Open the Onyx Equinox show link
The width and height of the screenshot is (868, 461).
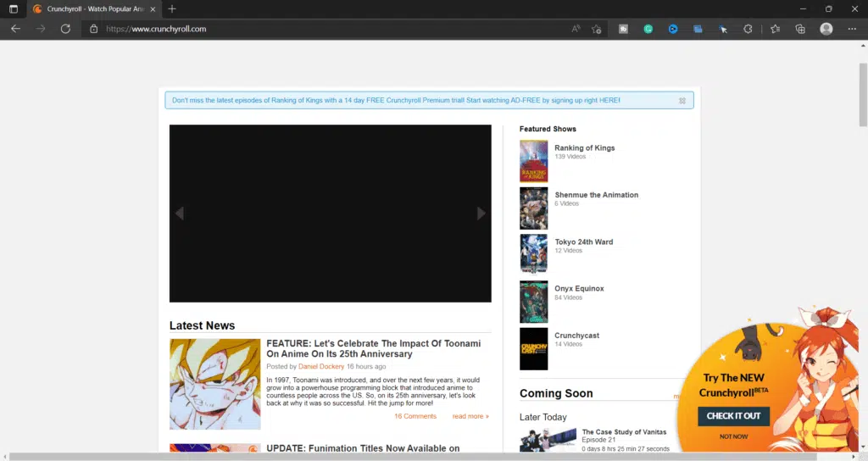[x=579, y=288]
